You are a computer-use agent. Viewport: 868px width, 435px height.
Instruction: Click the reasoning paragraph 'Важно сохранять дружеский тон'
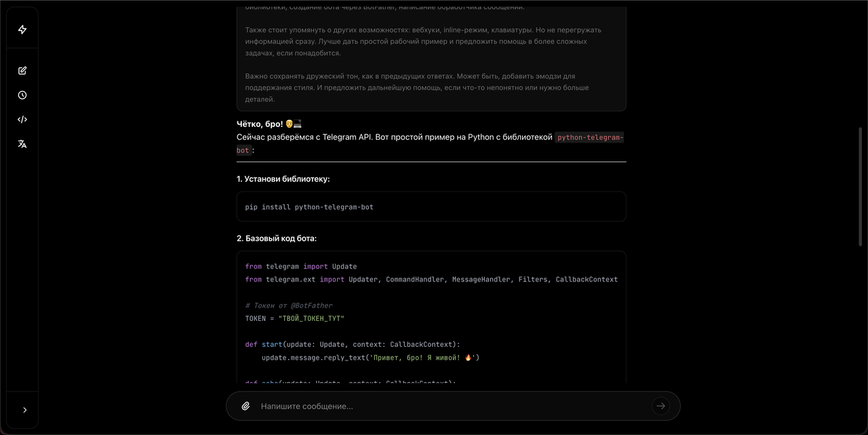417,88
